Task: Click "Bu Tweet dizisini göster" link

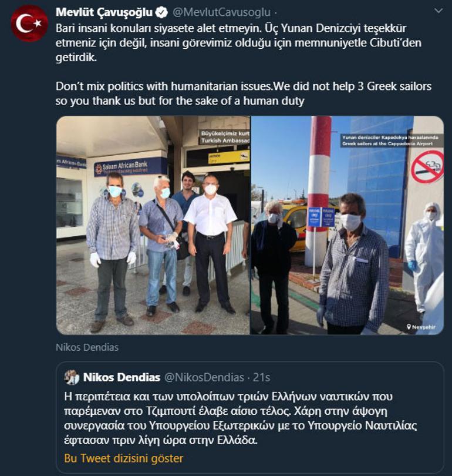Action: pyautogui.click(x=124, y=458)
